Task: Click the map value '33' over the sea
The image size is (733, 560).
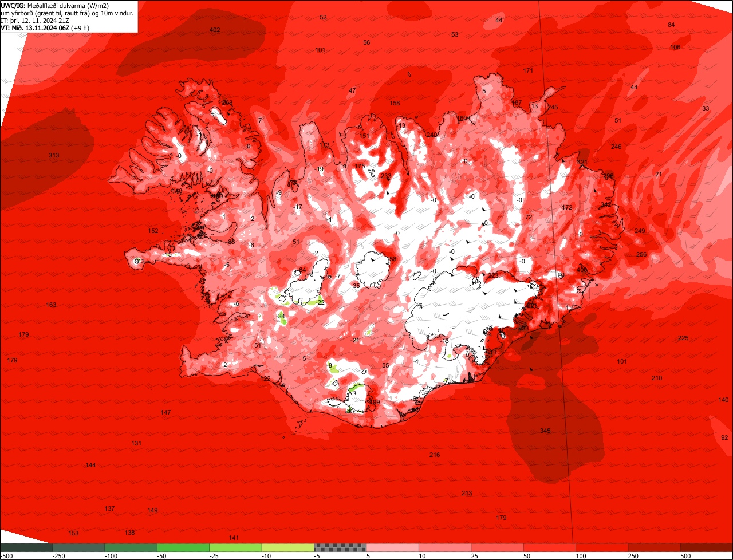Action: coord(706,109)
